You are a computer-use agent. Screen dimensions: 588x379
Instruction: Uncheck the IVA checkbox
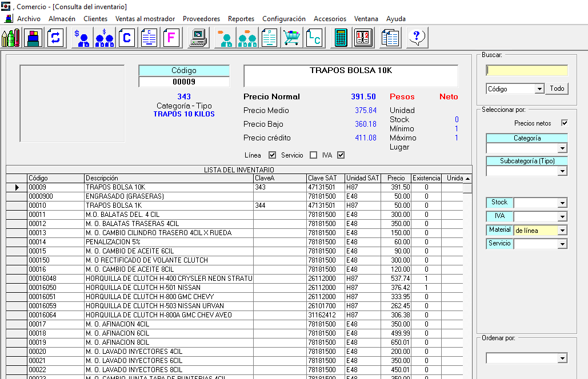coord(341,155)
